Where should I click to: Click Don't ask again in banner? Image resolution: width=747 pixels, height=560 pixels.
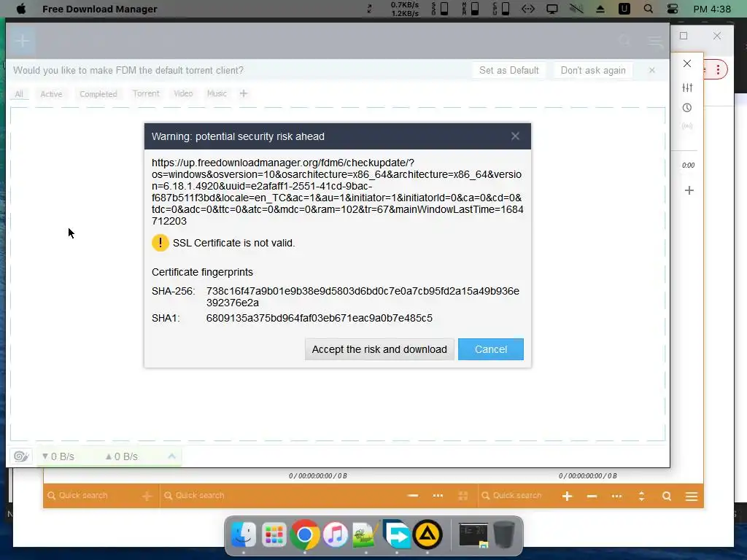click(x=593, y=71)
